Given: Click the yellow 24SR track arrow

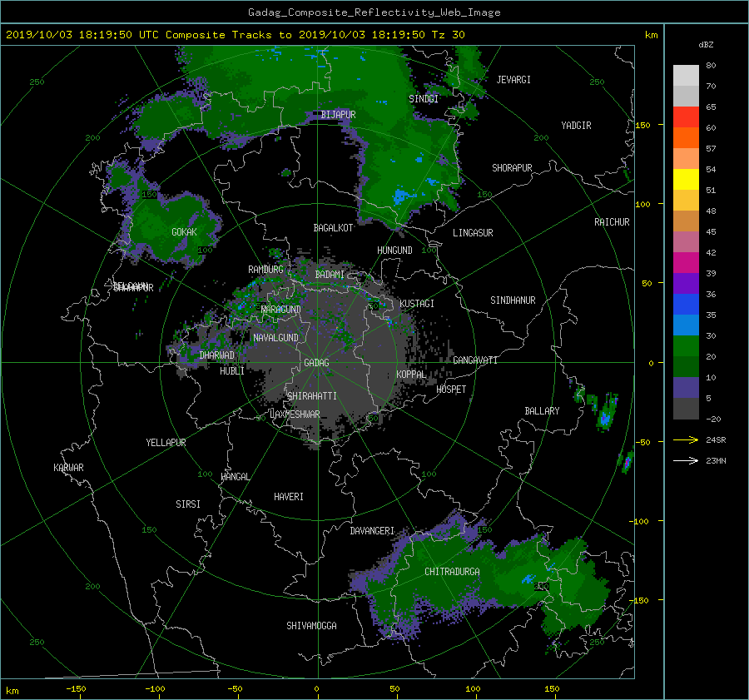Looking at the screenshot, I should (686, 440).
